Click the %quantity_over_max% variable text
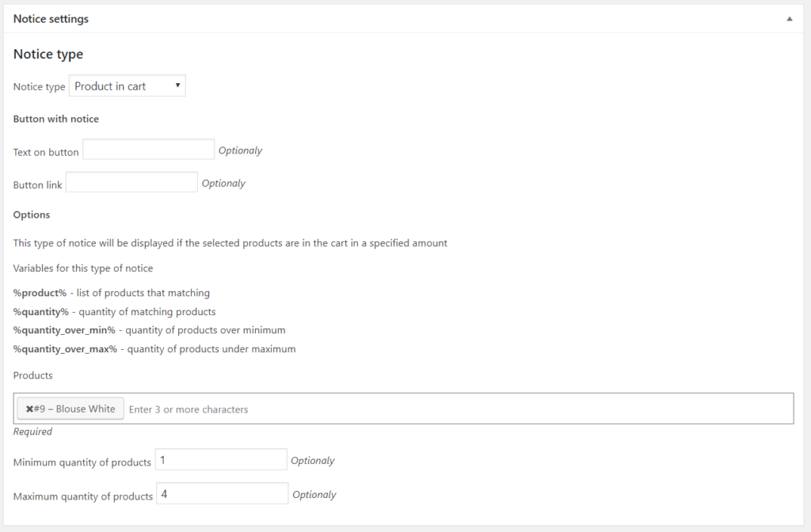 (65, 349)
